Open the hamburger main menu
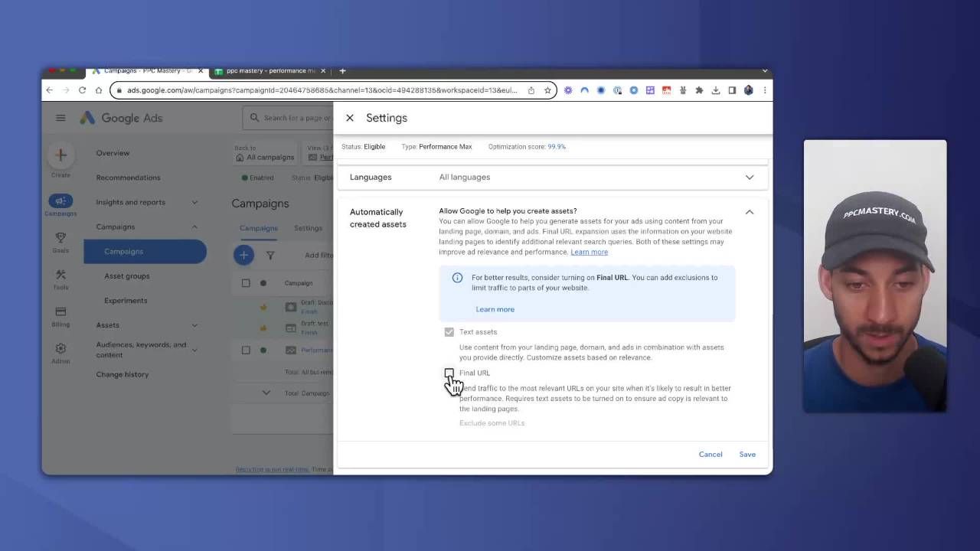 (60, 118)
